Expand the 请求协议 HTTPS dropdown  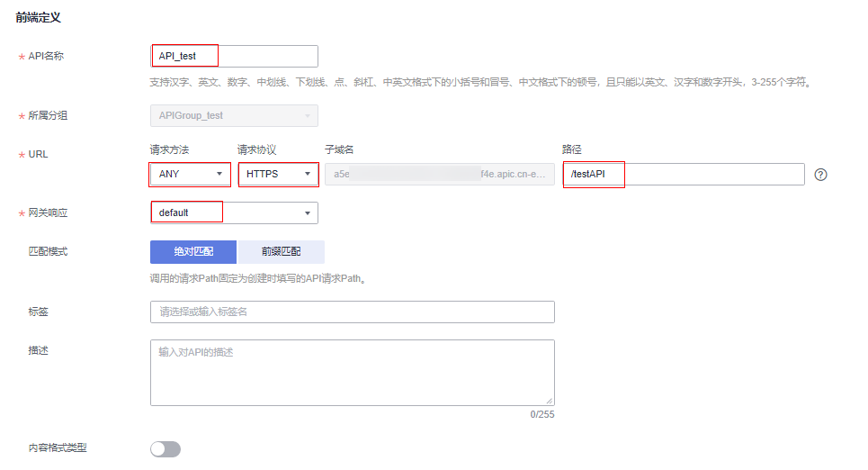pos(278,174)
